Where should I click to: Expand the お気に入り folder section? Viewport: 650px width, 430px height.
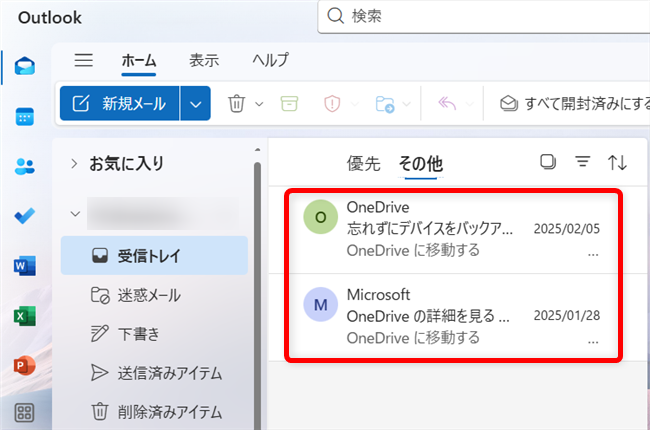tap(74, 163)
